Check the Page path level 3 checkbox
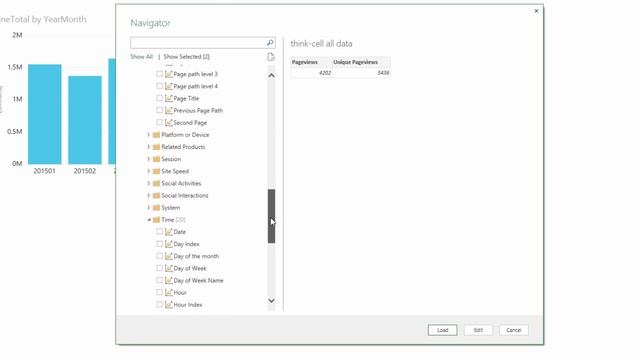Viewport: 640px width, 360px height. click(160, 74)
